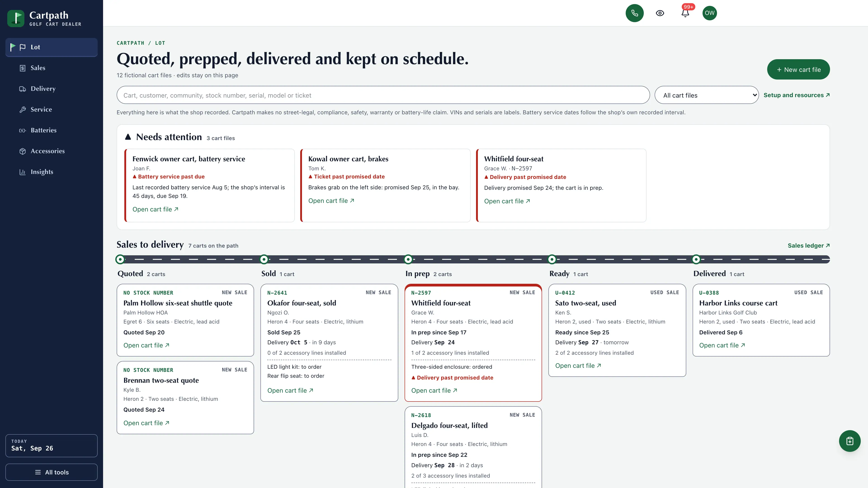Open Sales in the sidebar
This screenshot has height=488, width=868.
click(x=52, y=68)
